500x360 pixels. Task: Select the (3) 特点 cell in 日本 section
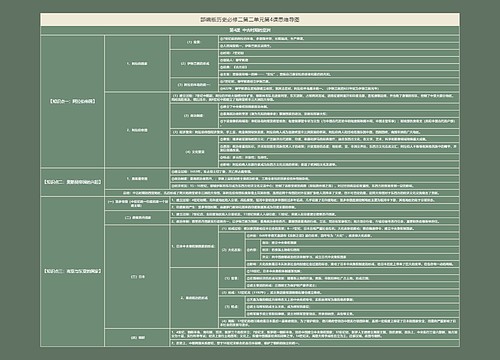[232, 307]
